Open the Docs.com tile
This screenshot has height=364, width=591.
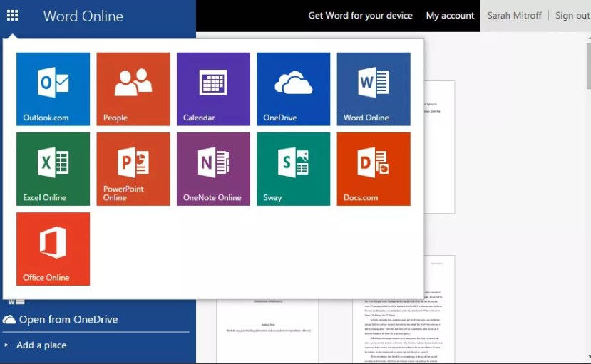pos(374,169)
